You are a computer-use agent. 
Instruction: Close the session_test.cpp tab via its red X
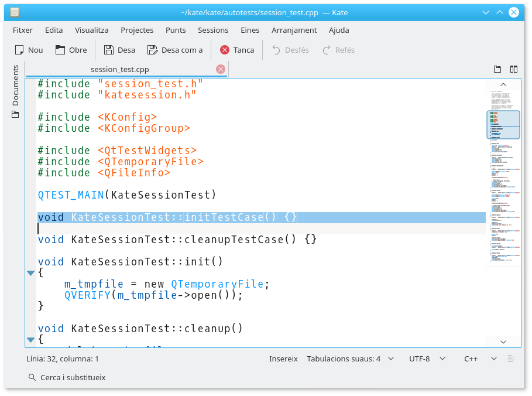coord(221,69)
